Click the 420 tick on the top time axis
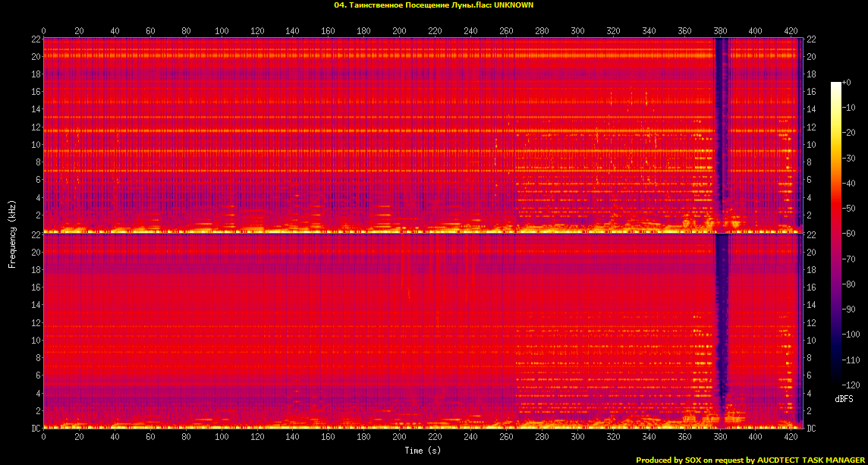 point(791,30)
